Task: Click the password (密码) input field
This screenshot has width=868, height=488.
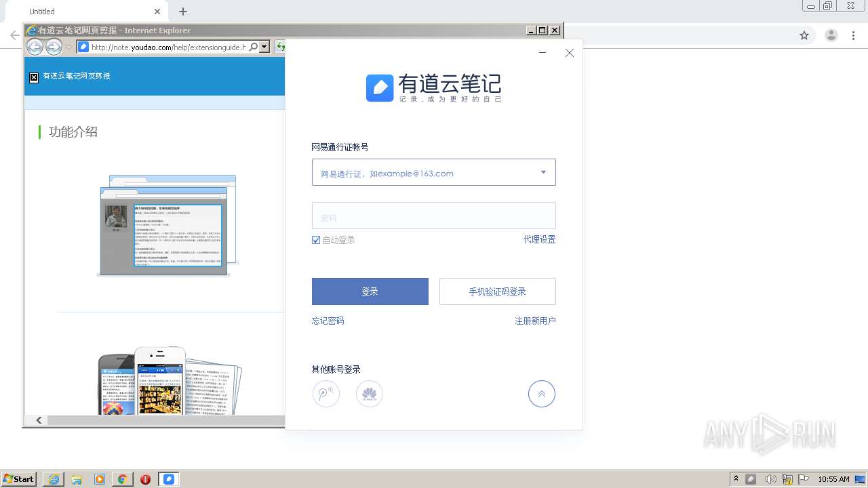Action: [x=434, y=216]
